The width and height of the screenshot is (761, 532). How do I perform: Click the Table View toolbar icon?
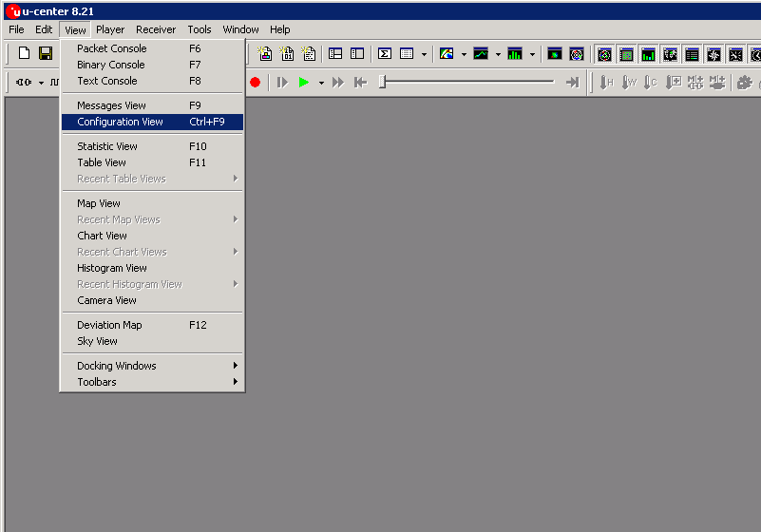click(x=407, y=53)
